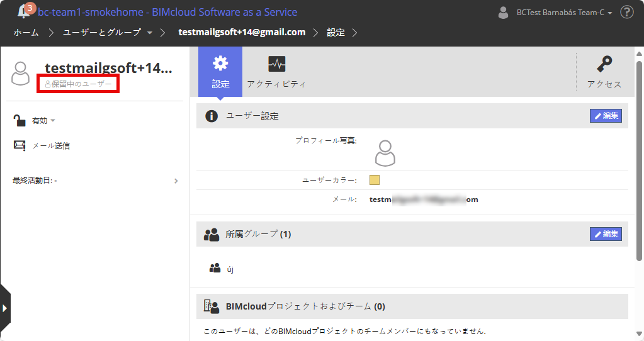Edit the ユーザー設定 section
The height and width of the screenshot is (341, 644).
[606, 116]
